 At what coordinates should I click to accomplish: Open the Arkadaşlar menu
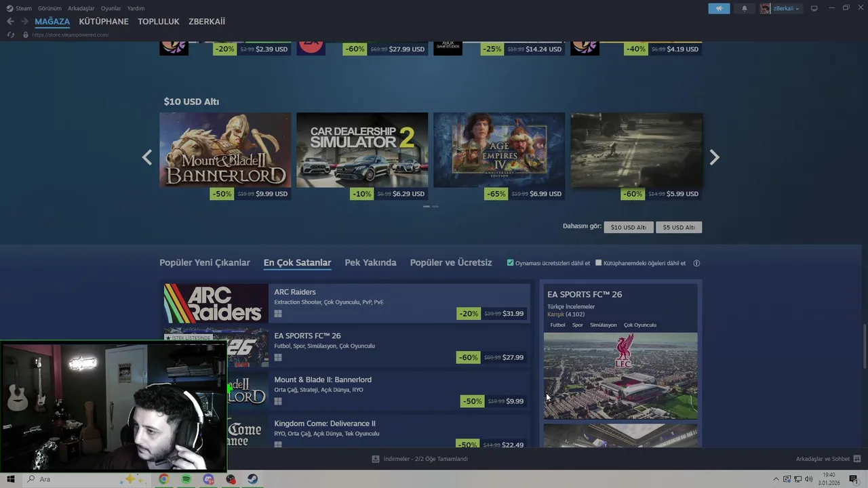click(81, 8)
